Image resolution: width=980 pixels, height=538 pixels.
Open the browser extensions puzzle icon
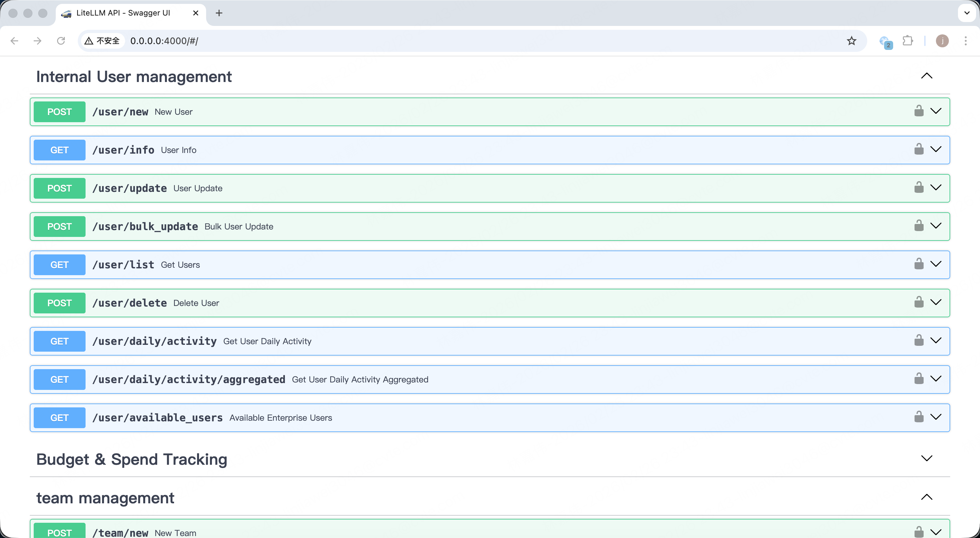[908, 41]
